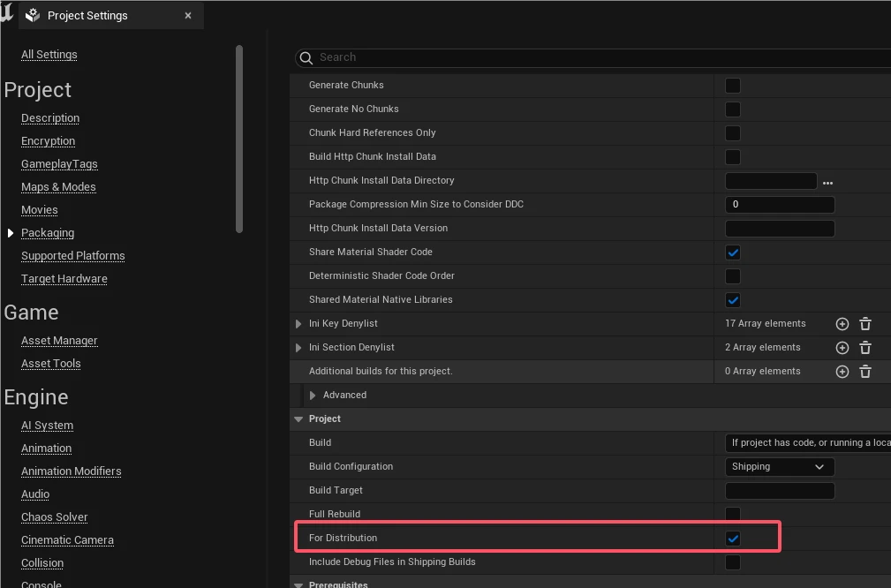Add element to Ini Section Denylist
The height and width of the screenshot is (588, 891).
pos(842,348)
